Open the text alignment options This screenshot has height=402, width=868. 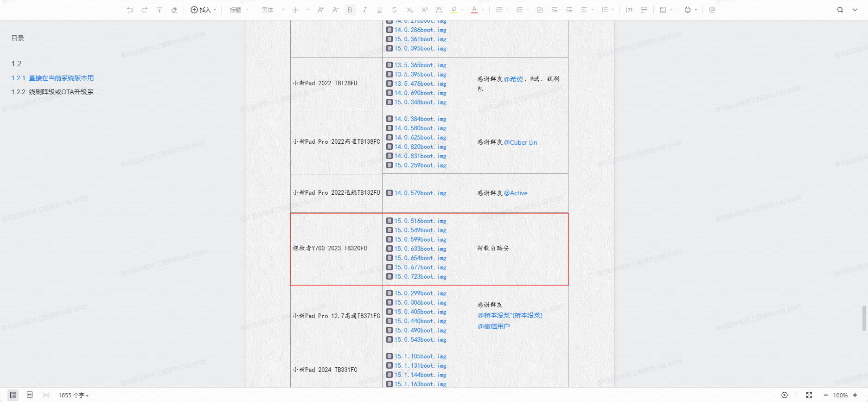[x=587, y=10]
